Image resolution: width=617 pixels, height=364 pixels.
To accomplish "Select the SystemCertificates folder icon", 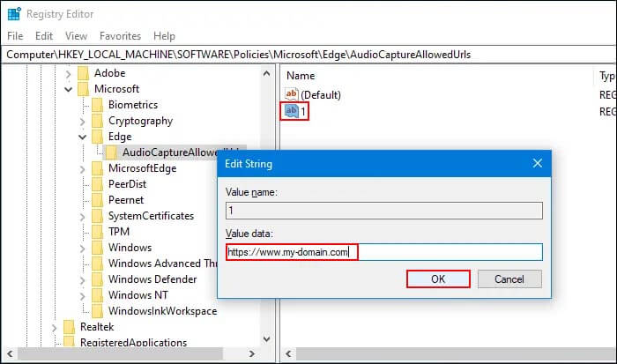I will [97, 216].
